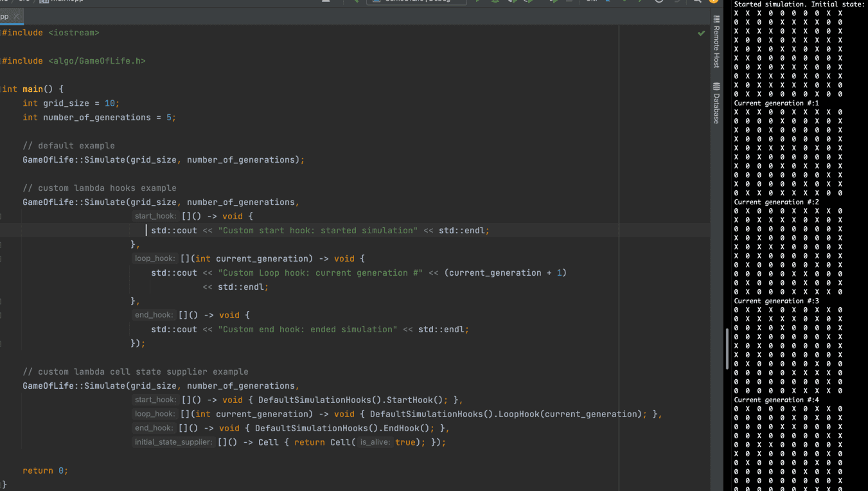Click the search magnifier icon in toolbar
Image resolution: width=868 pixels, height=491 pixels.
click(697, 1)
